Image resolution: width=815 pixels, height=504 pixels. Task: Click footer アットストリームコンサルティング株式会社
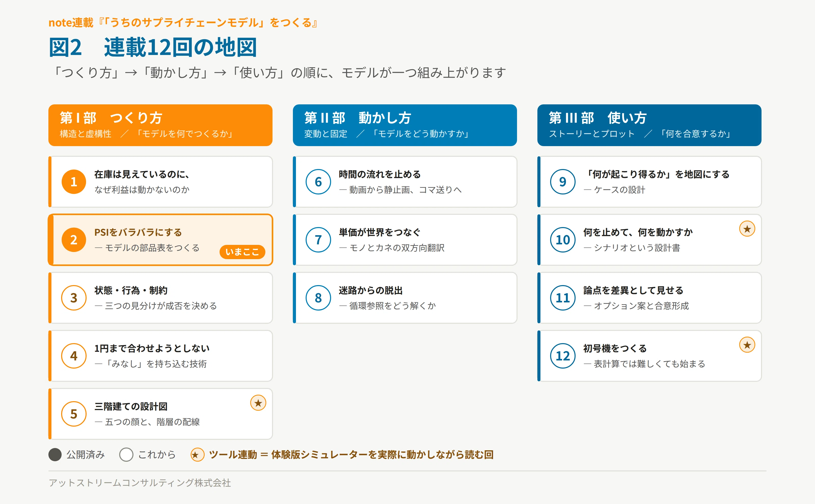tap(140, 483)
